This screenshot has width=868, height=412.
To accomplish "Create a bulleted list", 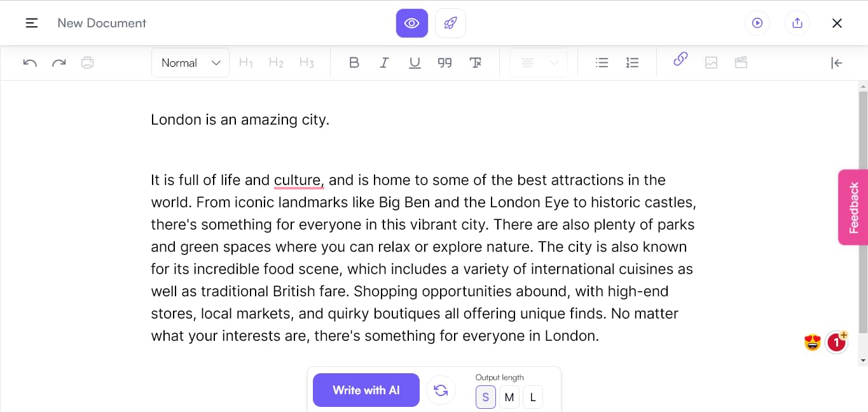I will [x=602, y=62].
